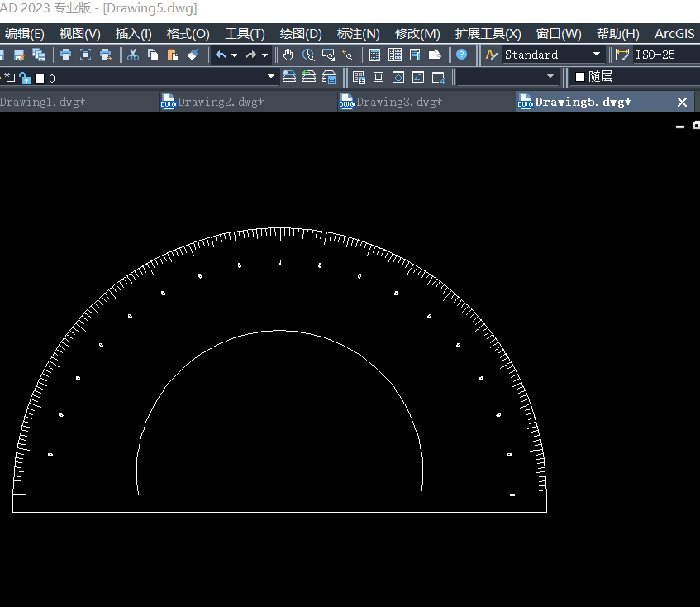
Task: Open the 视图(V) menu
Action: 80,34
